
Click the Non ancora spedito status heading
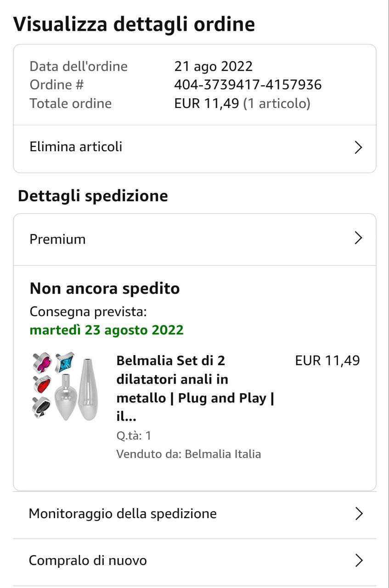coord(105,289)
